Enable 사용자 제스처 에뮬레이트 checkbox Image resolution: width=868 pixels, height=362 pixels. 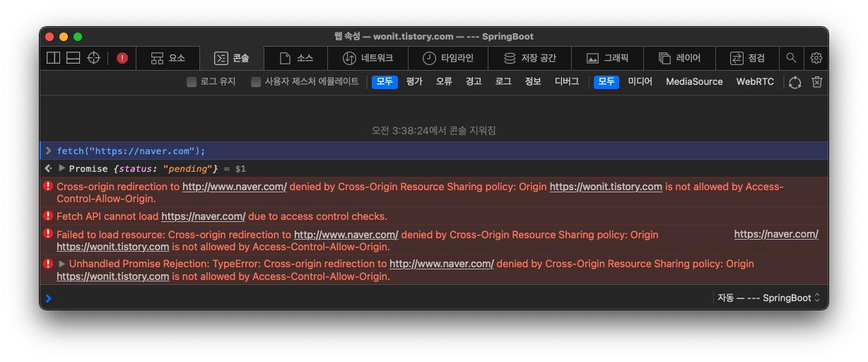256,82
